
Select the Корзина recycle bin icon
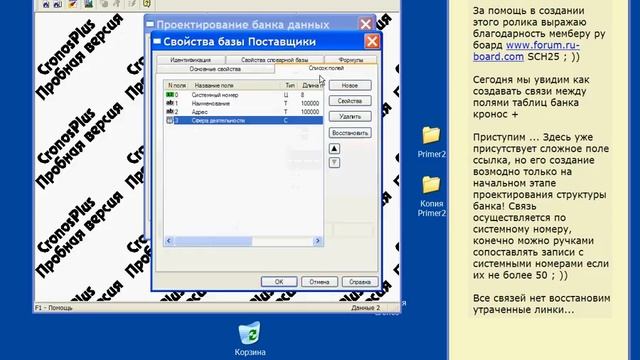250,339
